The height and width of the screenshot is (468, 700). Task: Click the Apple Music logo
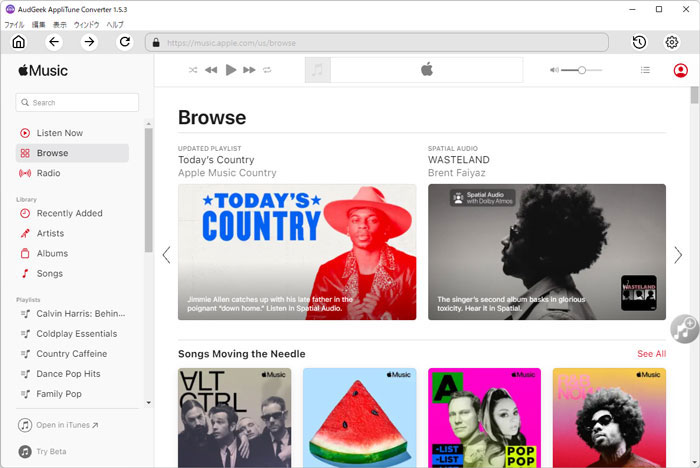point(43,71)
